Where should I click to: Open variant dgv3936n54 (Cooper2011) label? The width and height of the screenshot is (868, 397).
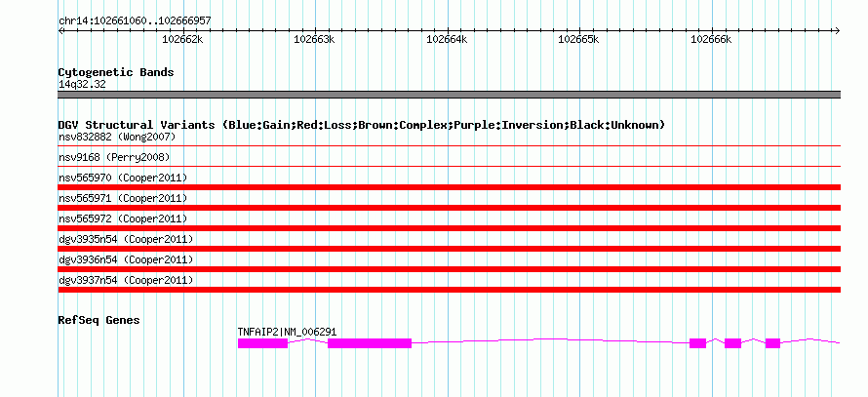point(126,259)
